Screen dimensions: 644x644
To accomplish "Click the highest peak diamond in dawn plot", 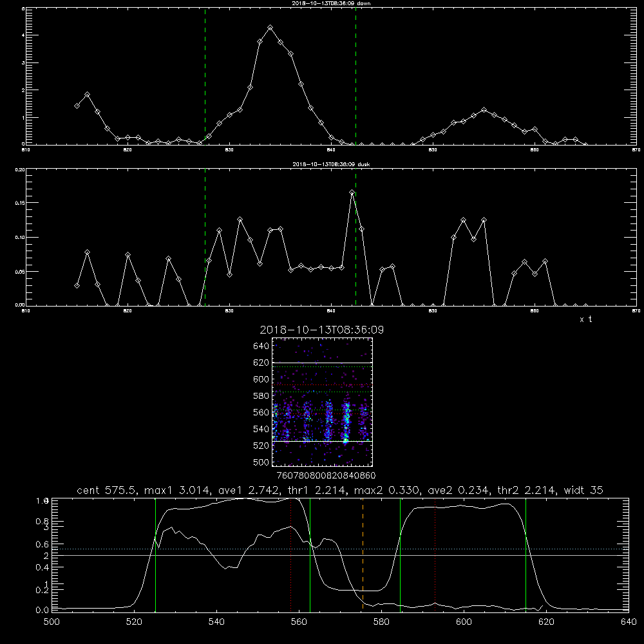I will pos(270,28).
